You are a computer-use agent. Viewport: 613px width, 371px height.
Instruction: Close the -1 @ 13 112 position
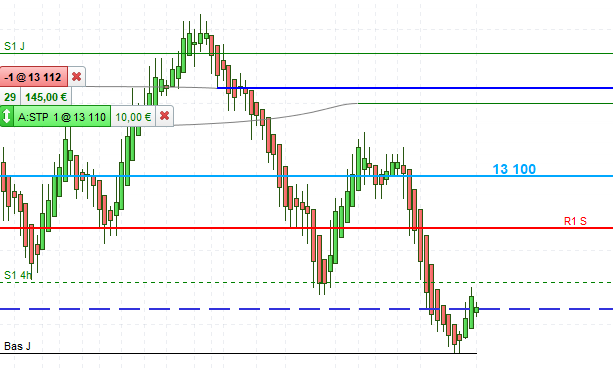point(77,77)
